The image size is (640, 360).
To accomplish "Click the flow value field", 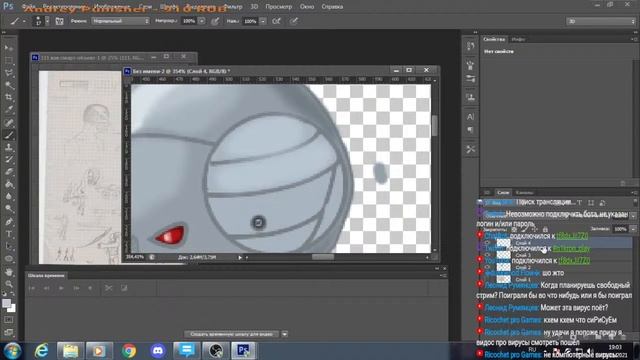I will pos(250,21).
